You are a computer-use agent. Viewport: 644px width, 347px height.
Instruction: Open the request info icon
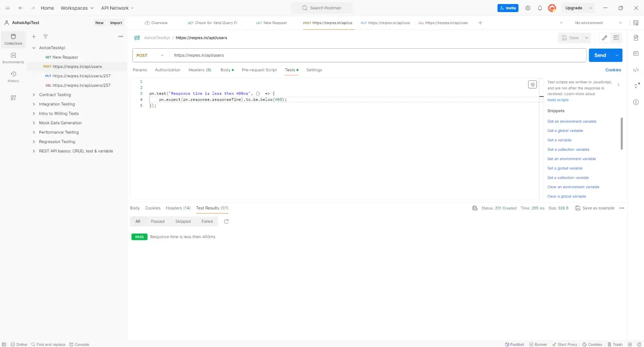click(x=636, y=102)
